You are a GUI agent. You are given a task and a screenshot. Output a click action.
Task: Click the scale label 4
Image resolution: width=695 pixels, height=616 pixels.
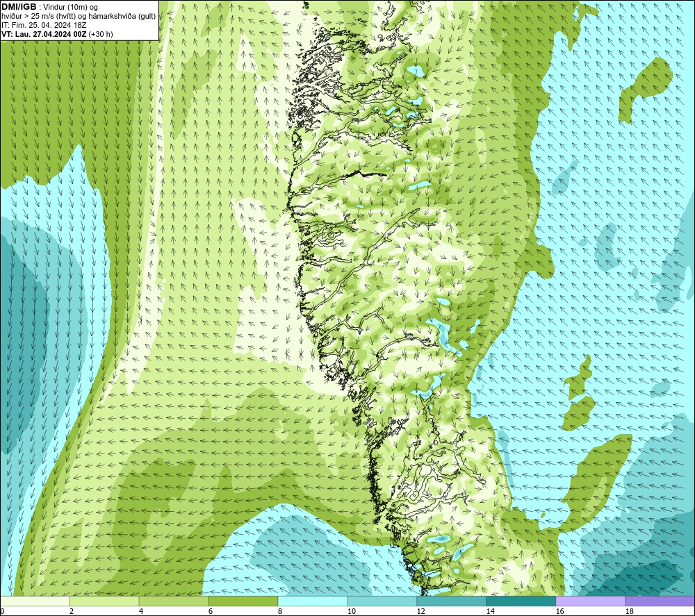tap(141, 611)
